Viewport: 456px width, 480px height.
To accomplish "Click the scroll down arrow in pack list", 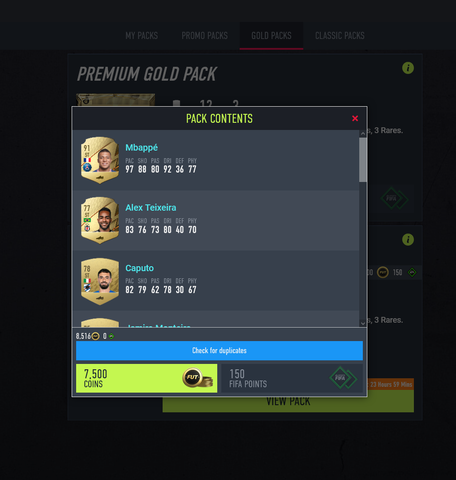I will [x=363, y=323].
